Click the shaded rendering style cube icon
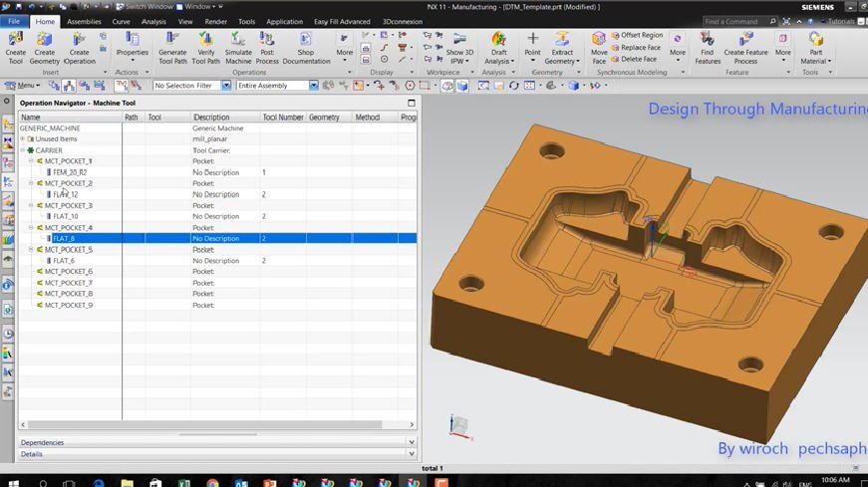Viewport: 868px width, 487px height. tap(573, 86)
